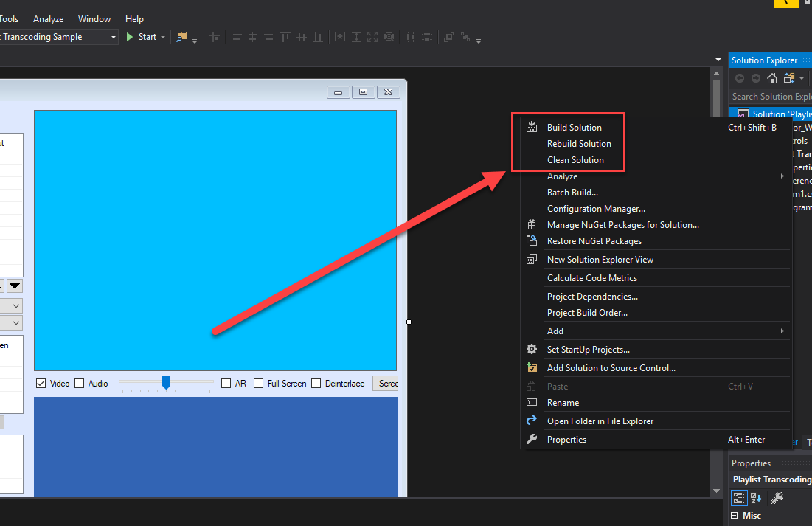Open Property Pages wrench icon
This screenshot has width=812, height=526.
pos(777,498)
